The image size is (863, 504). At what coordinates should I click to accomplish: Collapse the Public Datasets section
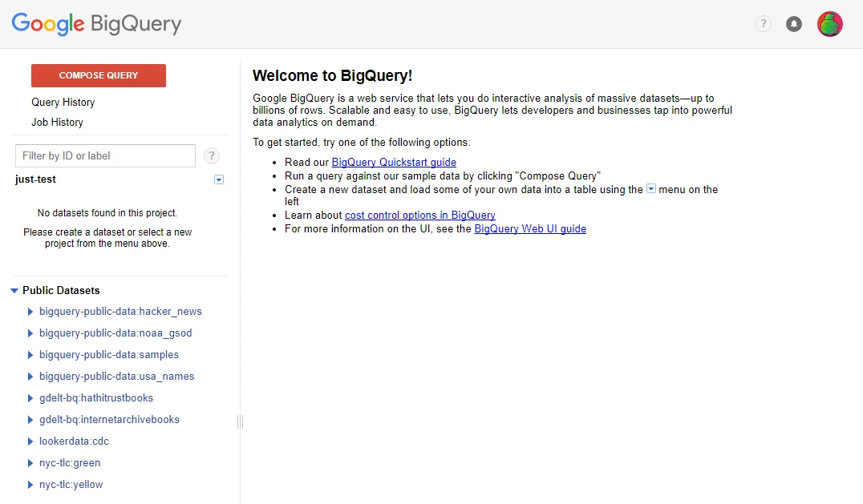pyautogui.click(x=14, y=290)
